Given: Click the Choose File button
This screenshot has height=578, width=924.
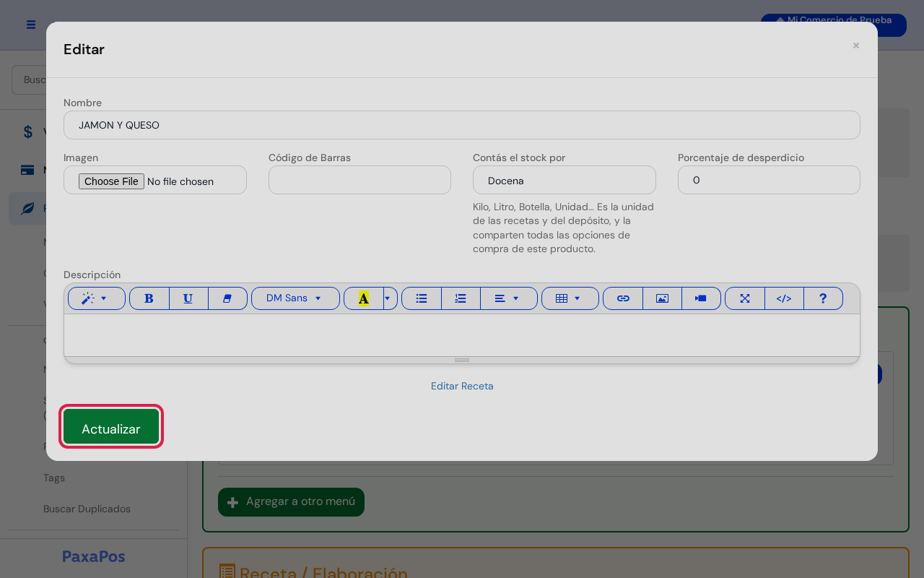Looking at the screenshot, I should [x=111, y=181].
